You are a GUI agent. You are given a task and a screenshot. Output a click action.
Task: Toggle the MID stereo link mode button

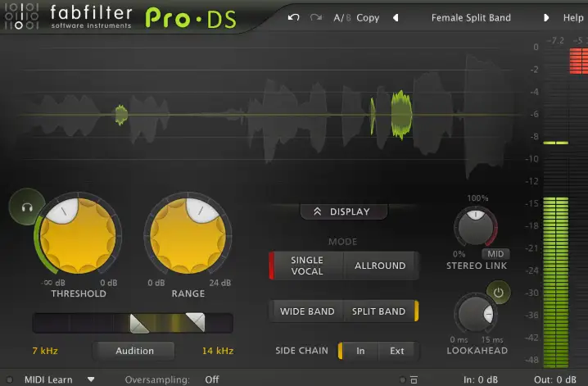click(x=495, y=254)
